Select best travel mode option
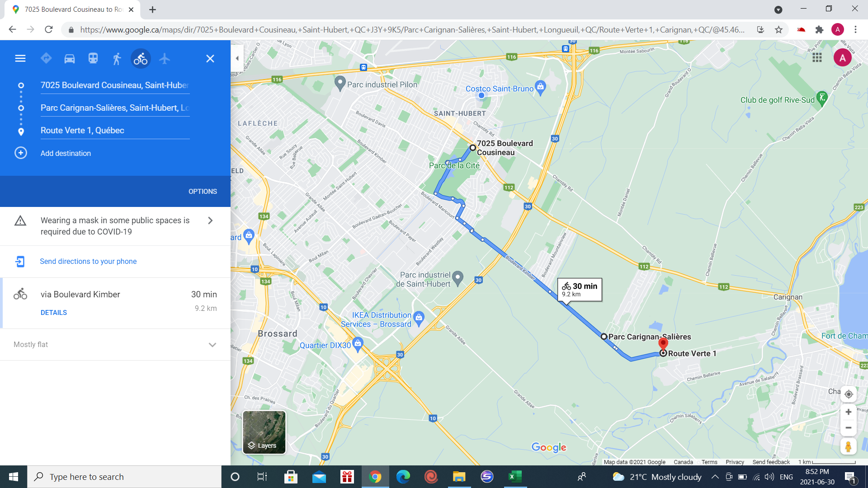868x488 pixels. [x=46, y=59]
